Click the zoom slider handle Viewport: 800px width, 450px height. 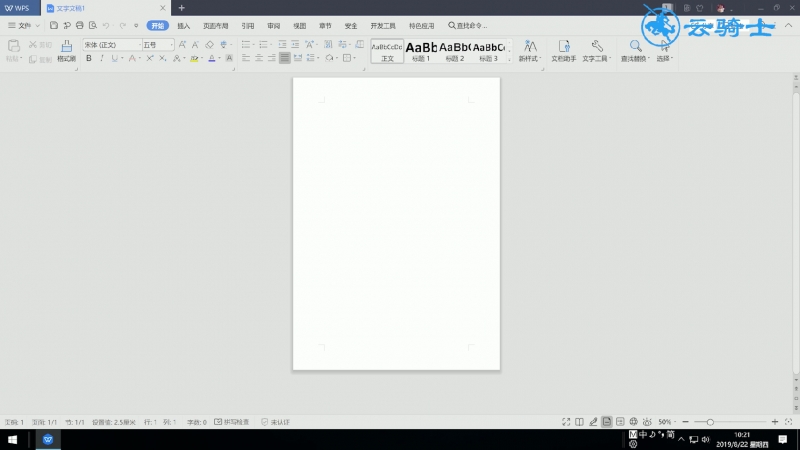click(x=710, y=422)
